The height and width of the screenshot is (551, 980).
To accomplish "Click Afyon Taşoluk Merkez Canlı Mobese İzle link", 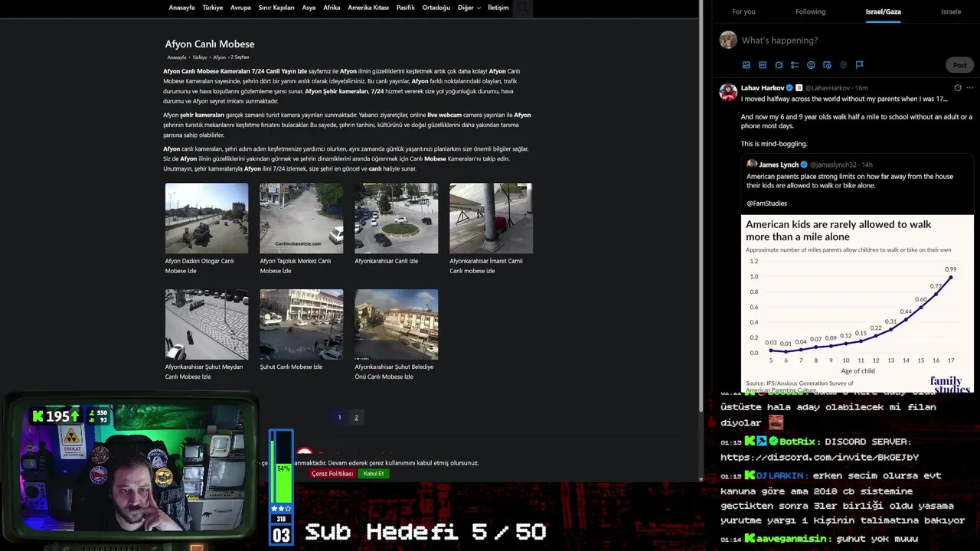I will 296,266.
